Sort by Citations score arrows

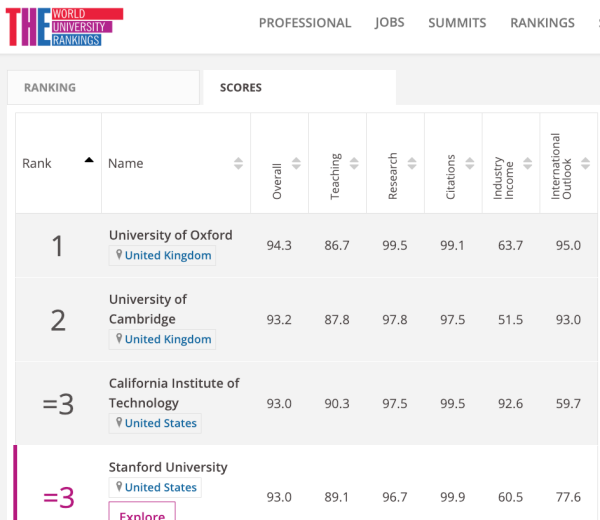470,163
